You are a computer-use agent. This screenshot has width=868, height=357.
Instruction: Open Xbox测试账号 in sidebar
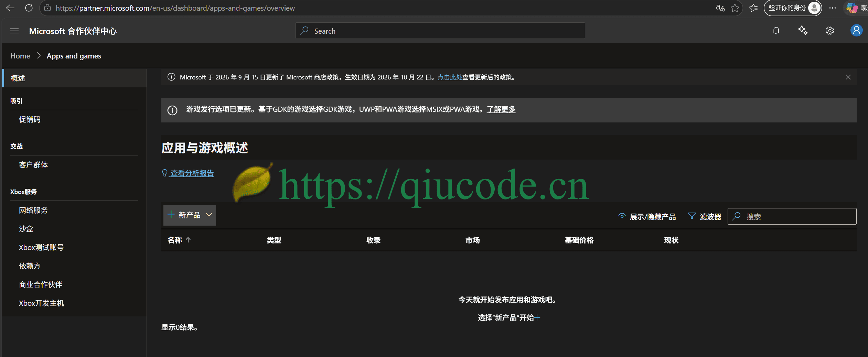click(41, 247)
